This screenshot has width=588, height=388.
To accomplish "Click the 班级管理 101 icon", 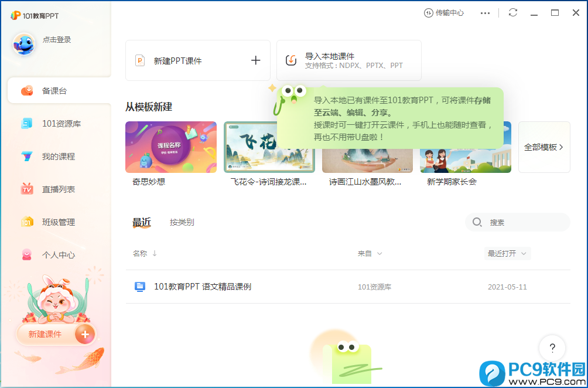I will (x=26, y=222).
